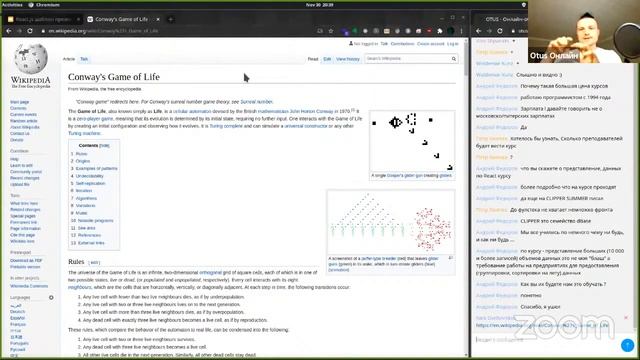Open the Gosper's glider gun thumbnail
The width and height of the screenshot is (640, 360).
click(412, 141)
